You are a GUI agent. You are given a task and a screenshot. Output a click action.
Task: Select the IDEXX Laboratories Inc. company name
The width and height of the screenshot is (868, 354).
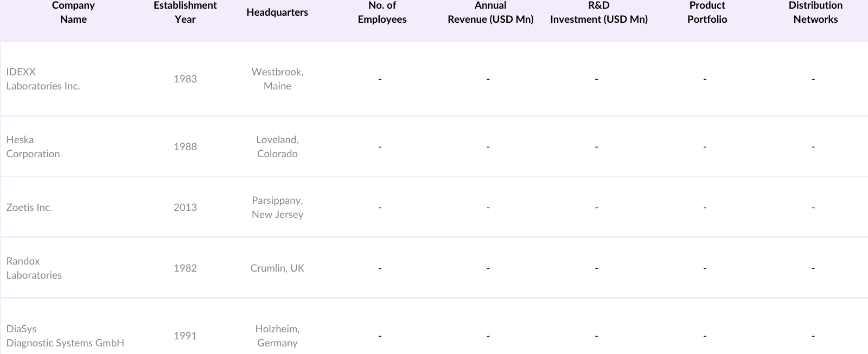(x=43, y=79)
